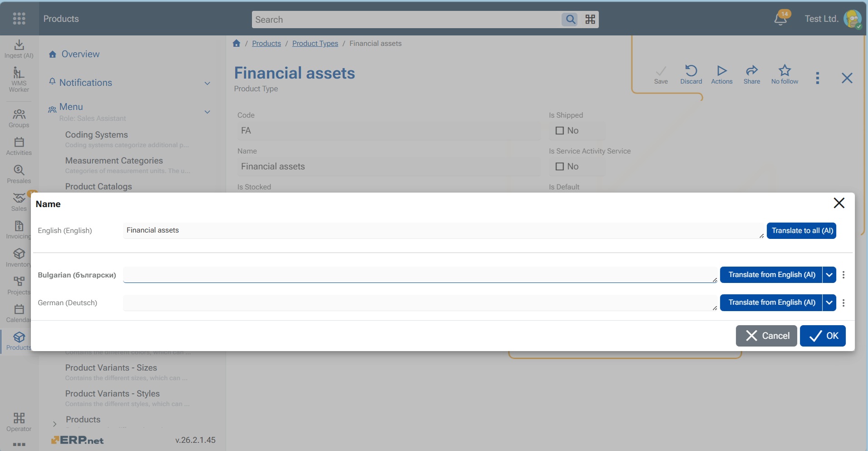Click the notifications bell icon

click(780, 19)
